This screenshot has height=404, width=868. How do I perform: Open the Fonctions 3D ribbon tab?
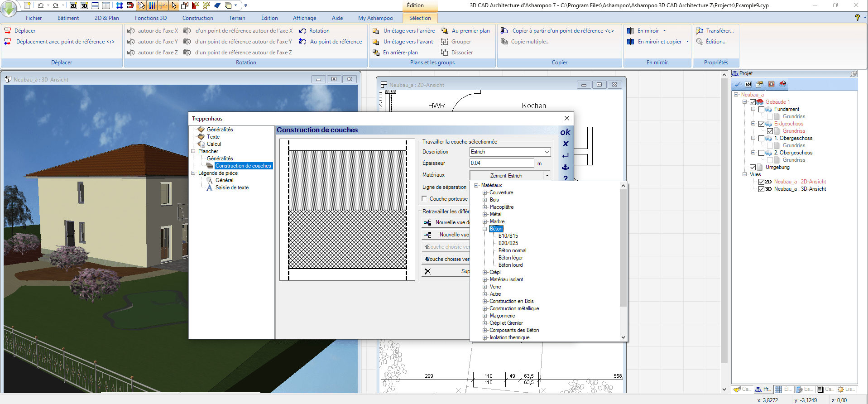[x=151, y=18]
